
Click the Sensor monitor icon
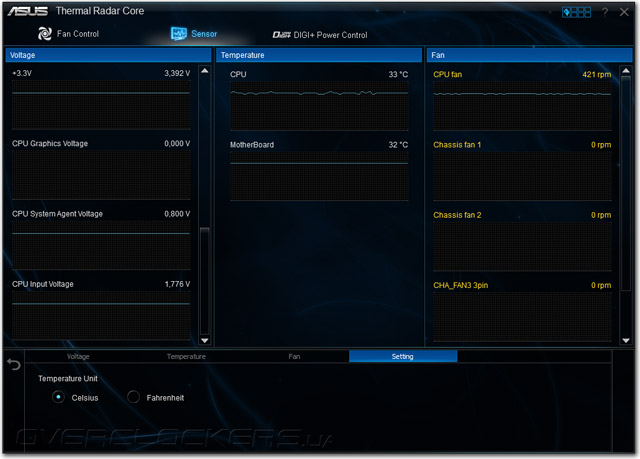point(178,34)
